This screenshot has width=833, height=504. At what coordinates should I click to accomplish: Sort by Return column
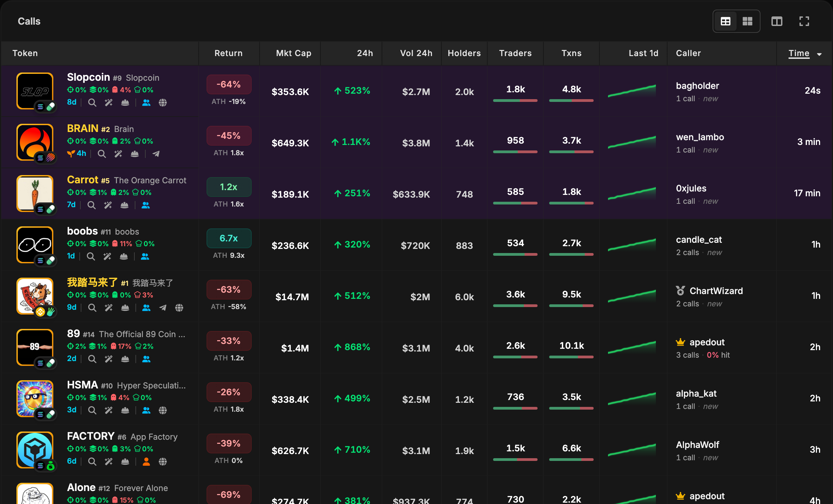pos(228,53)
